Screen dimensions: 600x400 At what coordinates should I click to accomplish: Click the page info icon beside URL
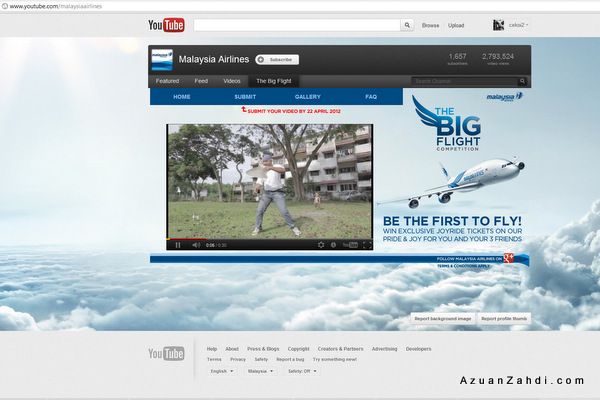click(4, 6)
